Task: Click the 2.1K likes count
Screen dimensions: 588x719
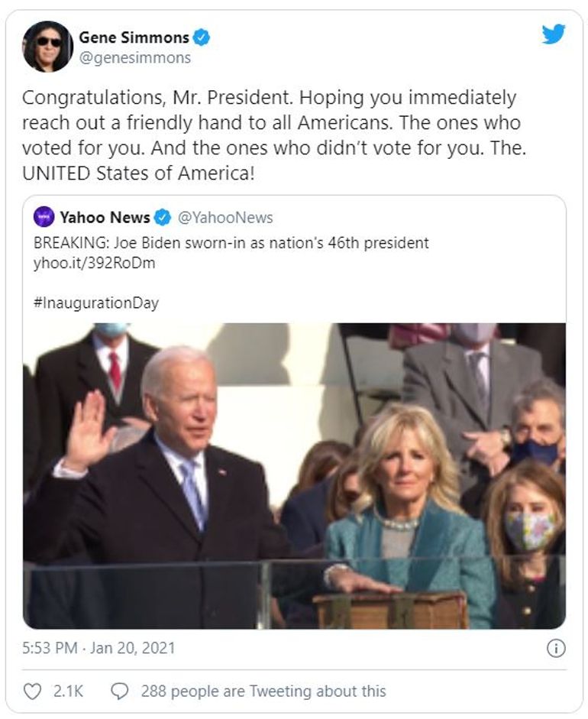Action: [x=68, y=691]
